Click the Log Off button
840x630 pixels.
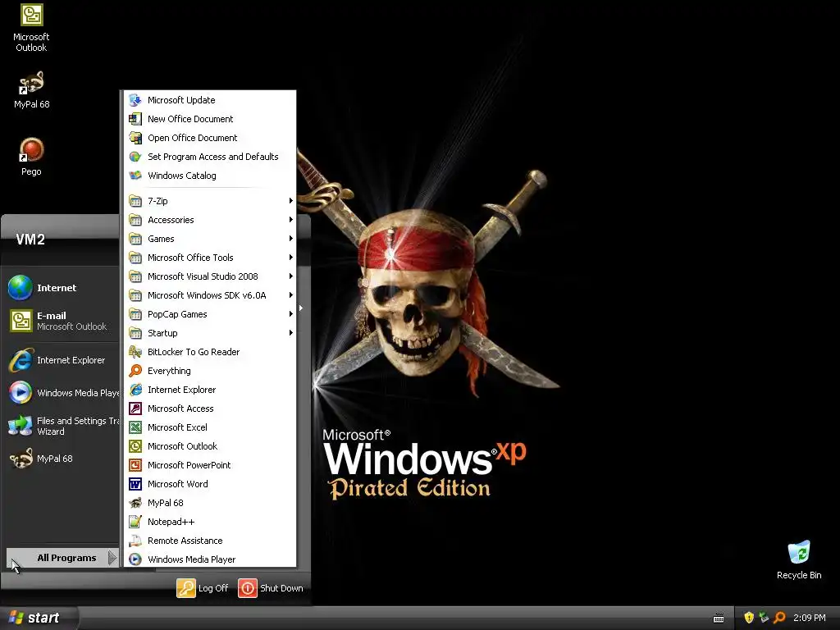203,588
